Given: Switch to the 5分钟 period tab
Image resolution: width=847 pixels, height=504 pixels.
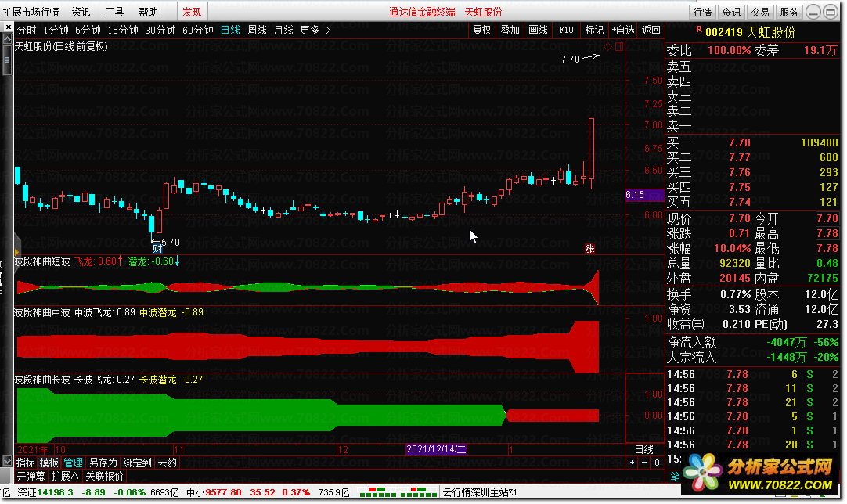Looking at the screenshot, I should (x=88, y=31).
